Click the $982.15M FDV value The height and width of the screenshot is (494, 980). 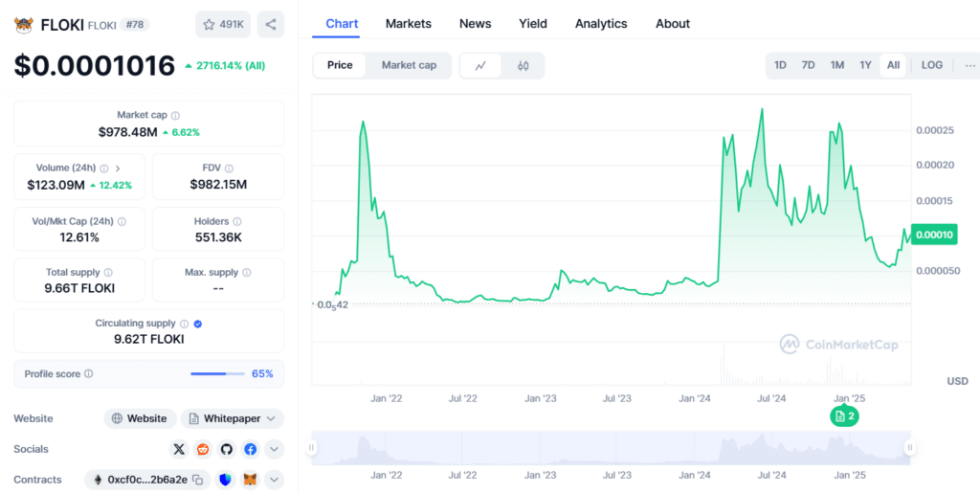coord(218,185)
